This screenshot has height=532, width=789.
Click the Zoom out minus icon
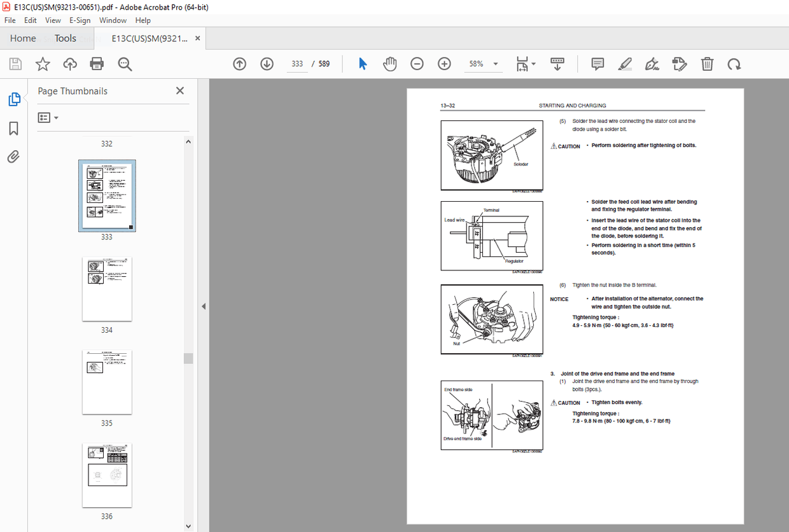[417, 64]
